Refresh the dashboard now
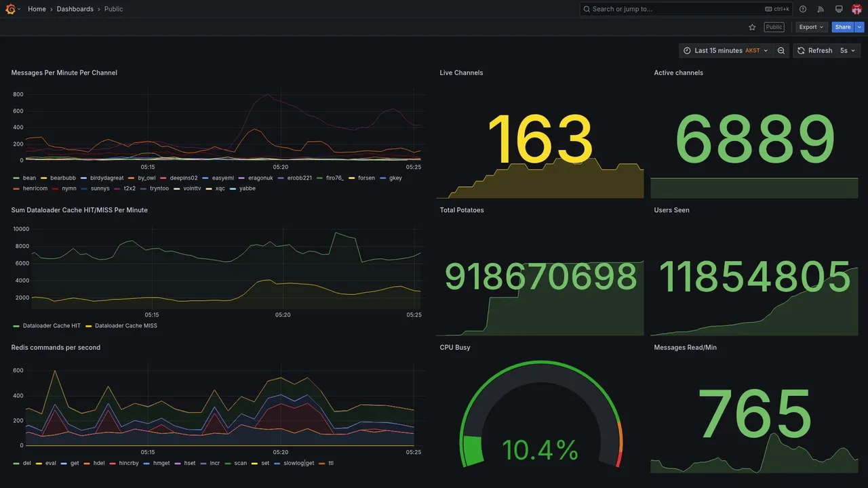868x488 pixels. pos(814,51)
